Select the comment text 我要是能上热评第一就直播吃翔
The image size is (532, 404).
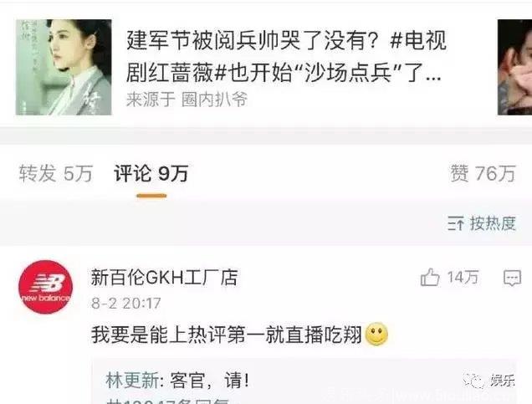227,335
